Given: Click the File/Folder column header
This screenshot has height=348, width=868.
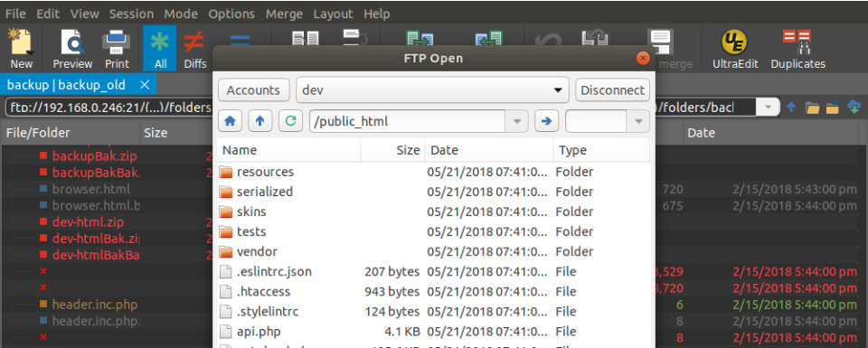Looking at the screenshot, I should [70, 133].
